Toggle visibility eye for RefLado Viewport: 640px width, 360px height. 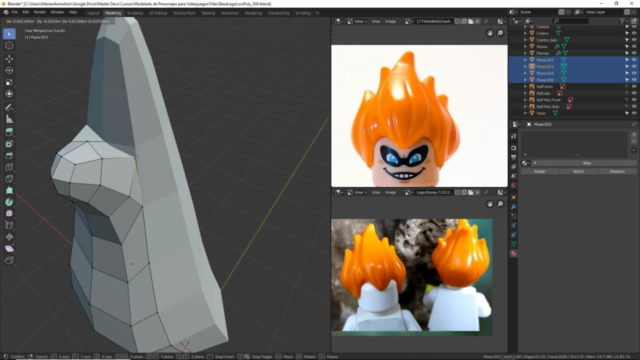(634, 93)
